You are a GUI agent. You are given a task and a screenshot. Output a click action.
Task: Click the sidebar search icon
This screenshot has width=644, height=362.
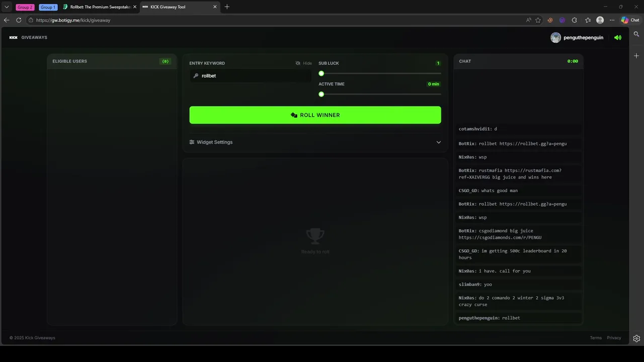click(x=636, y=34)
